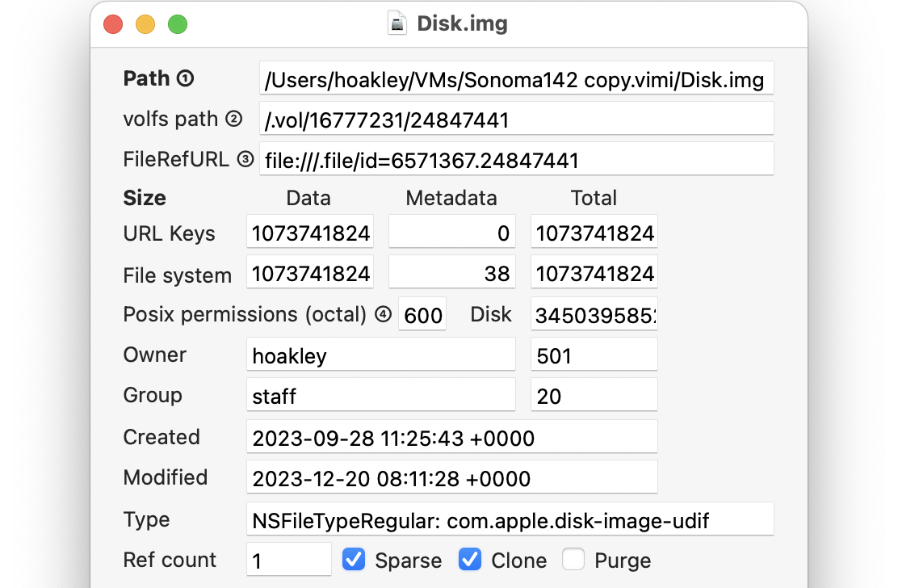Uncheck the Clone checkbox
The image size is (898, 588).
tap(470, 560)
